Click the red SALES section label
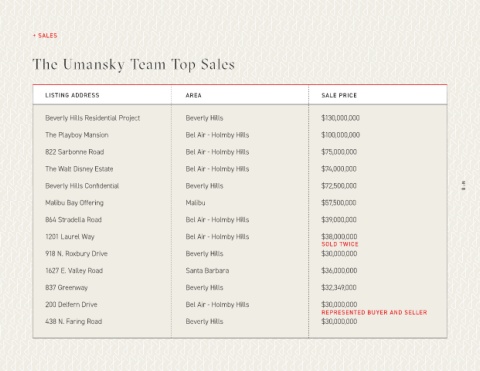Screen dimensions: 480x371 (45, 36)
